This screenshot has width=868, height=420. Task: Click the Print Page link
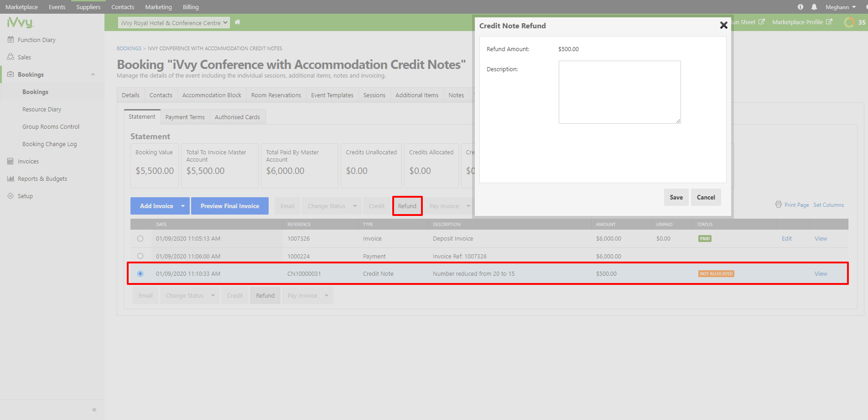(x=796, y=205)
